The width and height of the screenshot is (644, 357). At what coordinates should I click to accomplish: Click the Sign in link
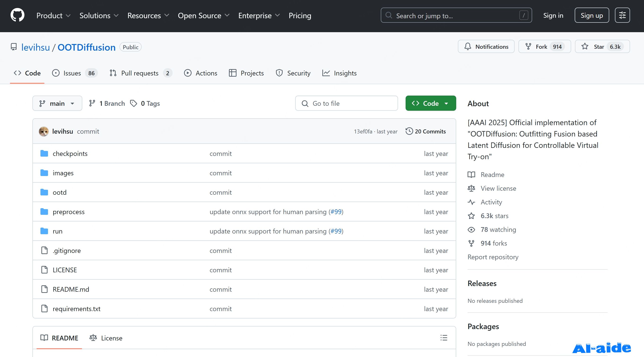click(553, 16)
